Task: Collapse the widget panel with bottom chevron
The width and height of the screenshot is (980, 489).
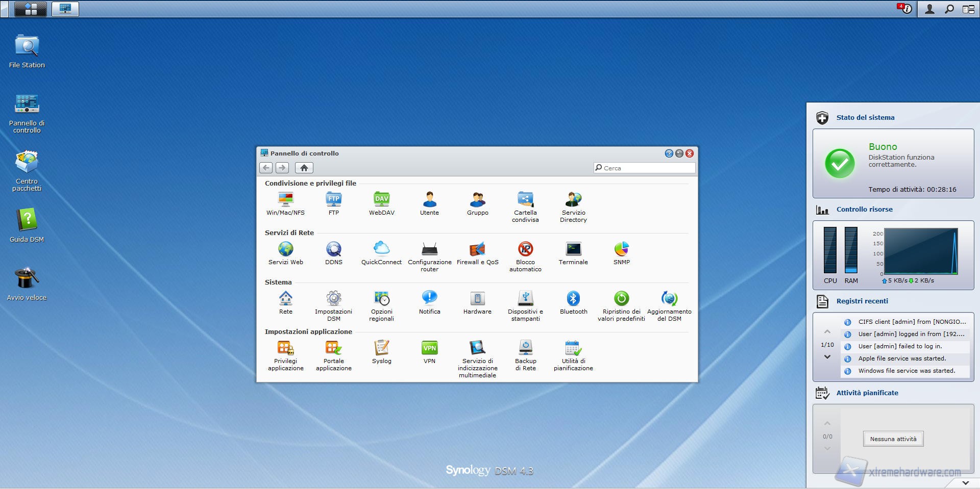Action: click(965, 482)
